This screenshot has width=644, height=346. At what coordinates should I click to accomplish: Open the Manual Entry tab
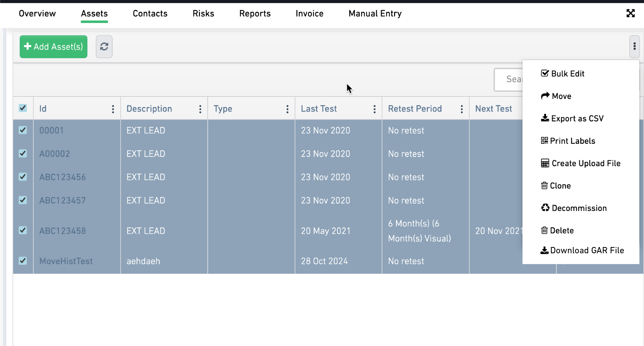pyautogui.click(x=375, y=13)
